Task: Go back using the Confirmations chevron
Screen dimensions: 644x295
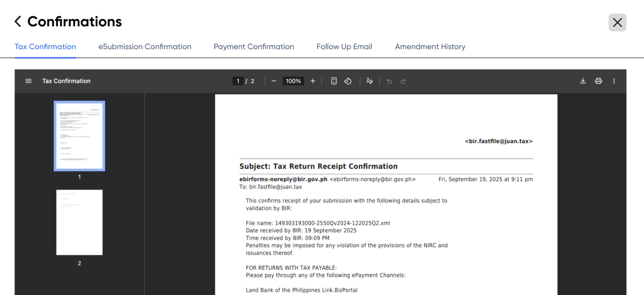Action: point(18,22)
